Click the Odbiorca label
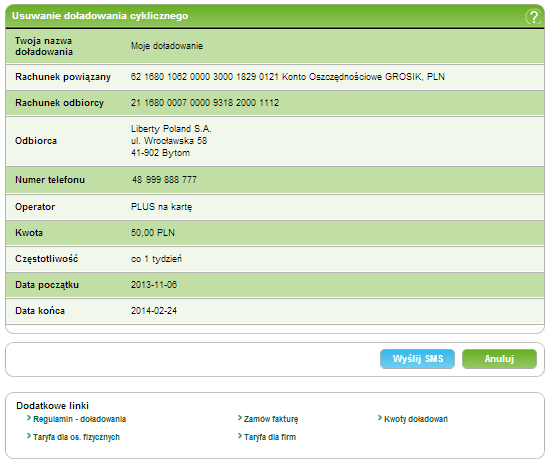The width and height of the screenshot is (548, 465). (36, 141)
